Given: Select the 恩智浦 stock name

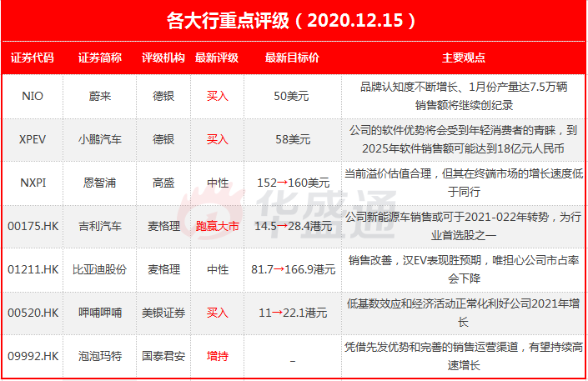Looking at the screenshot, I should 100,183.
